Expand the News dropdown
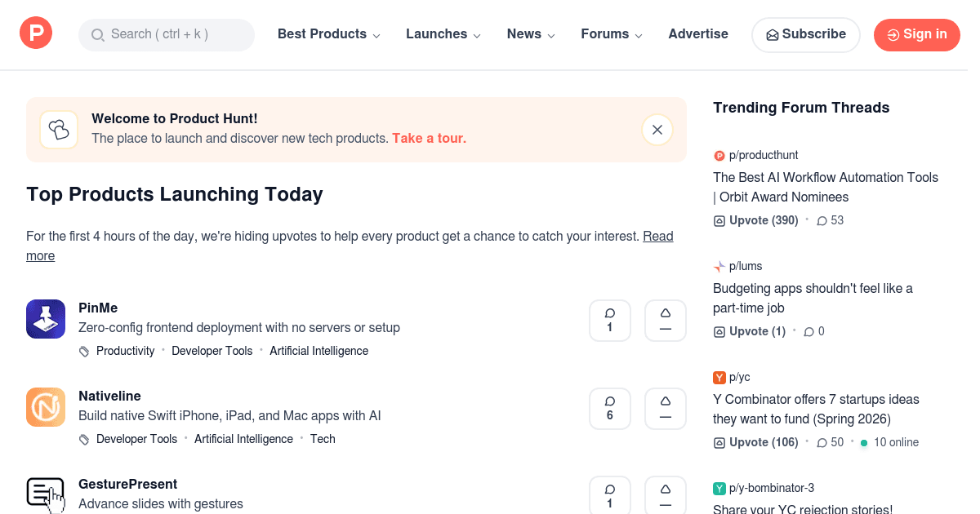 (x=530, y=33)
